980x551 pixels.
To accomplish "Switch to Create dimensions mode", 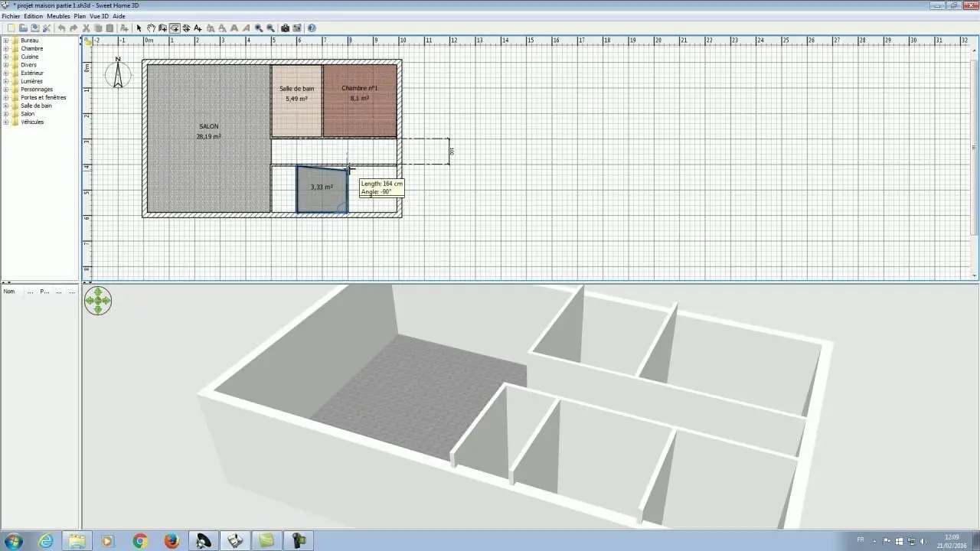I will point(186,28).
